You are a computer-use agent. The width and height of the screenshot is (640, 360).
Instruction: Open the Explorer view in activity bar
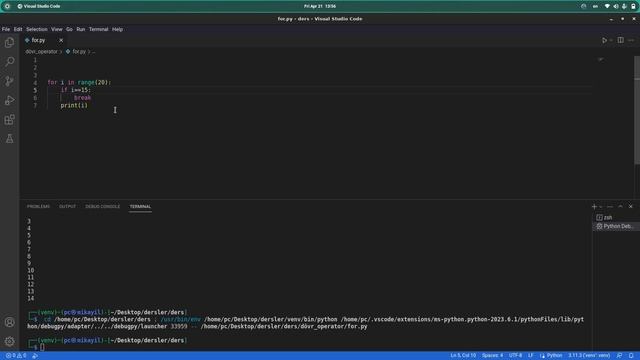pyautogui.click(x=9, y=42)
